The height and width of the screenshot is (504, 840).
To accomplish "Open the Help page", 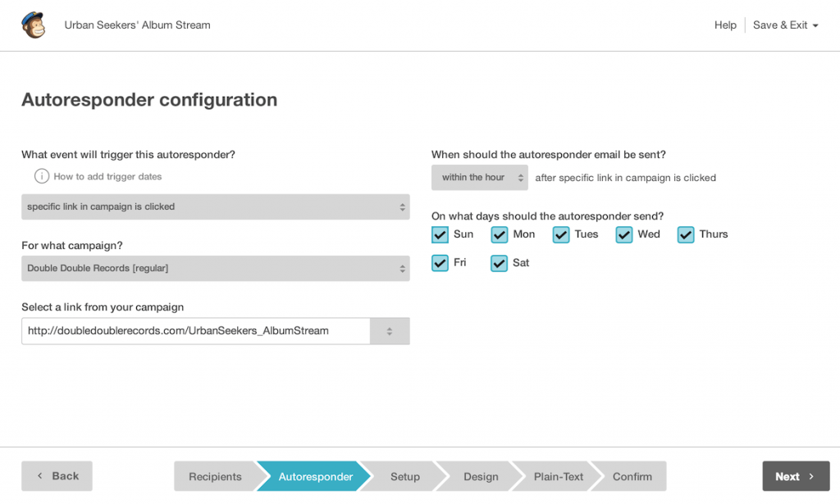I will [725, 25].
